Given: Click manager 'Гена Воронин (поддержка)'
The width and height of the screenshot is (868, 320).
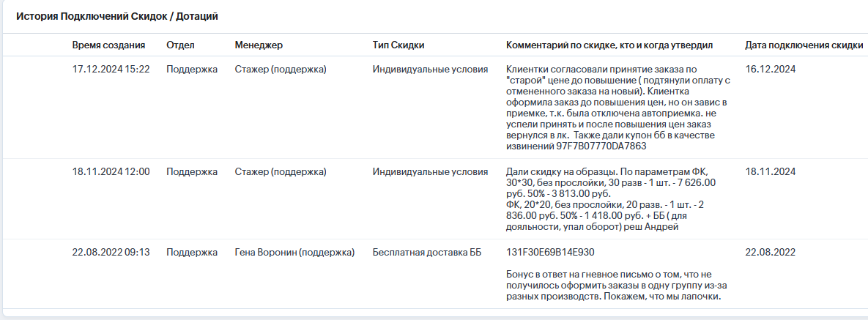Looking at the screenshot, I should tap(294, 252).
